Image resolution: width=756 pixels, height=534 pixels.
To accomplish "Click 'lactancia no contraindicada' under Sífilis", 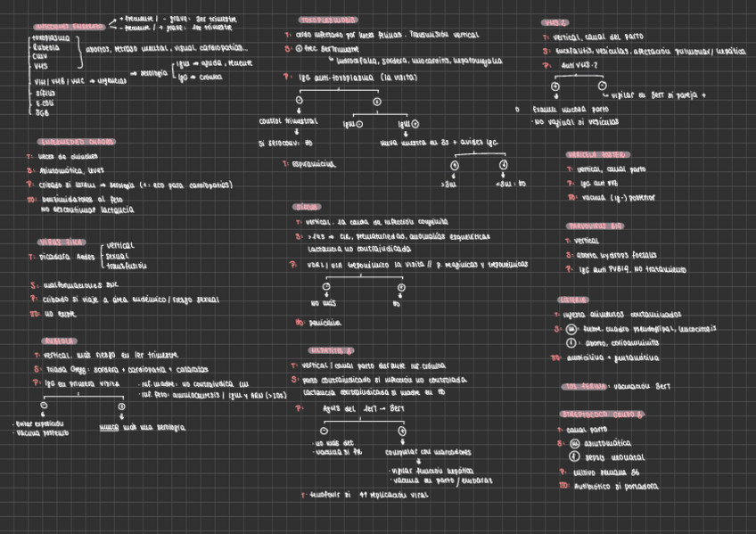I will coord(359,249).
